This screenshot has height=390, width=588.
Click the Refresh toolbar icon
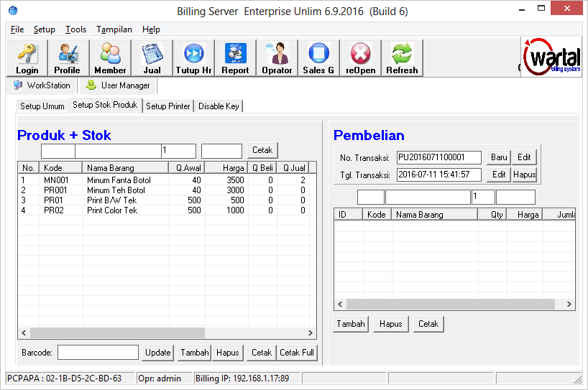(x=402, y=57)
